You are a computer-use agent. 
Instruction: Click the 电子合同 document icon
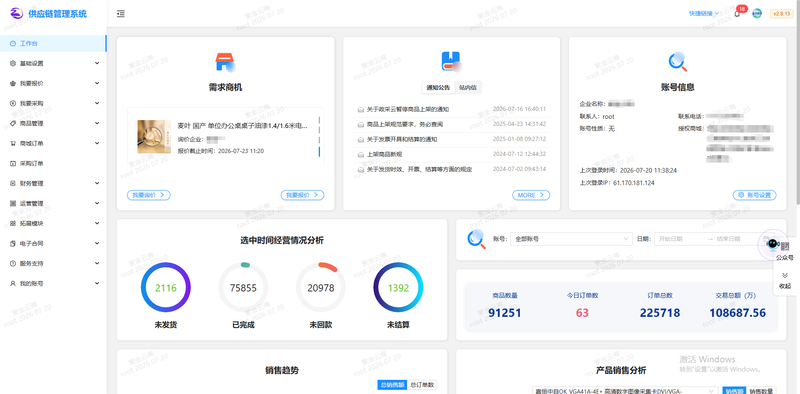pos(13,243)
